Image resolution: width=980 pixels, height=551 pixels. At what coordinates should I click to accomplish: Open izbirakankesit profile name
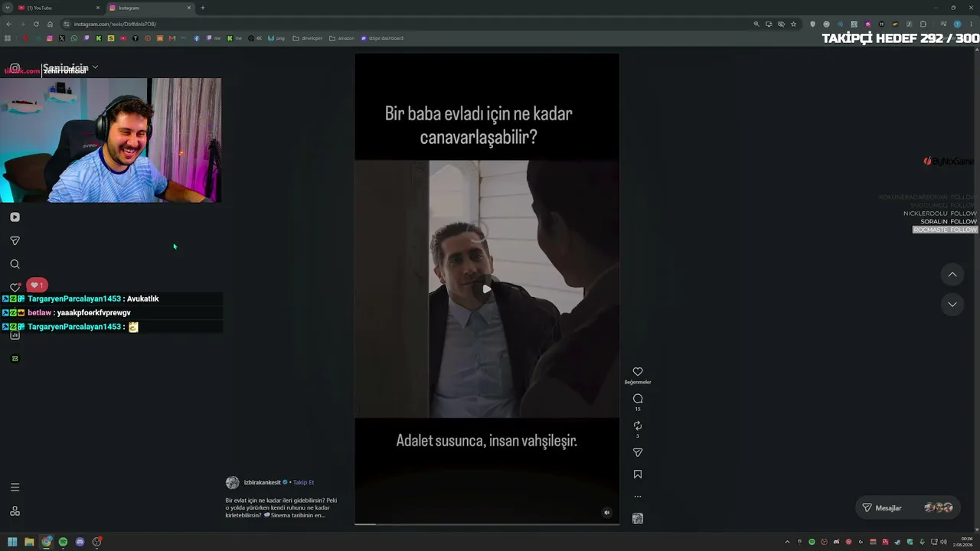pyautogui.click(x=262, y=482)
